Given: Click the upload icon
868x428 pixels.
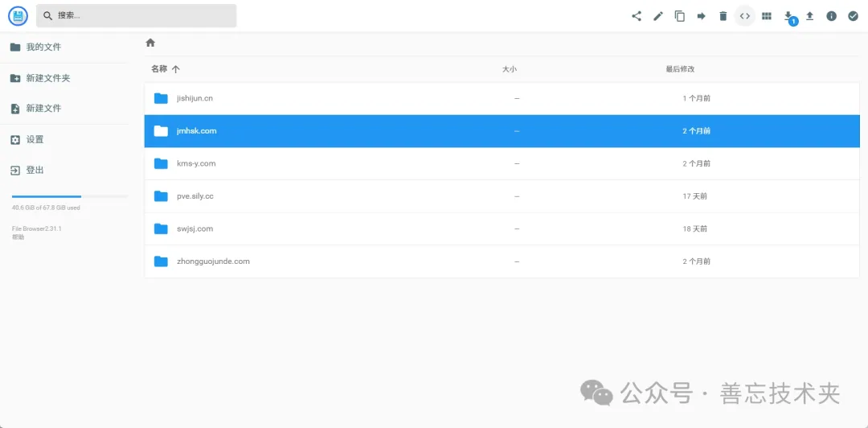Looking at the screenshot, I should tap(810, 16).
